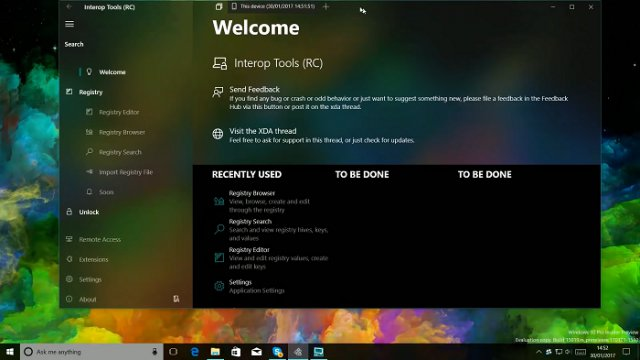Open Registry Editor from sidebar
640x360 pixels.
[119, 112]
